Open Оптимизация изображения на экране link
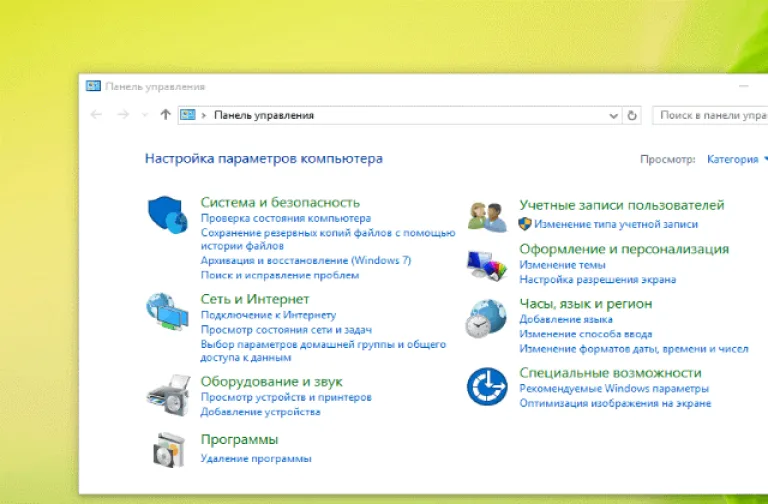The image size is (768, 504). [x=615, y=403]
